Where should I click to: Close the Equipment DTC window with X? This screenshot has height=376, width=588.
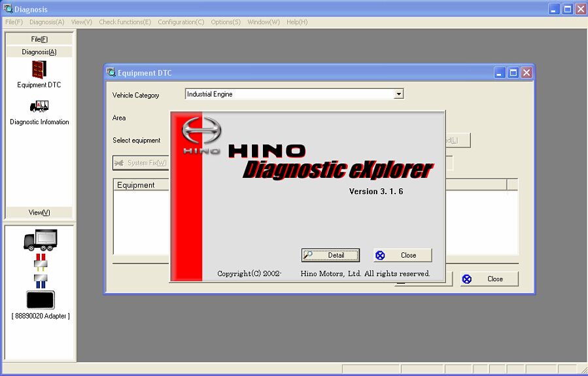point(527,73)
